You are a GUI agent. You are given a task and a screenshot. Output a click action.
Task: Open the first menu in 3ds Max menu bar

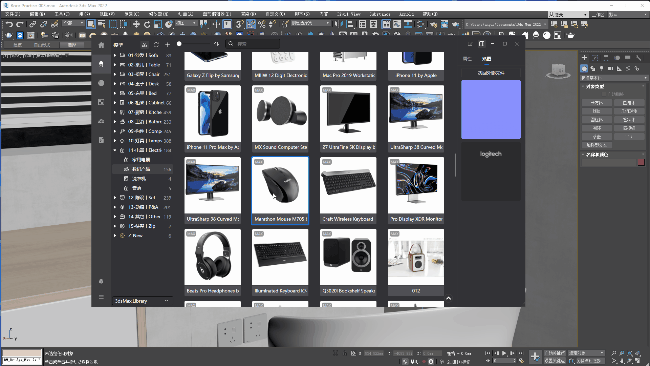click(x=12, y=14)
